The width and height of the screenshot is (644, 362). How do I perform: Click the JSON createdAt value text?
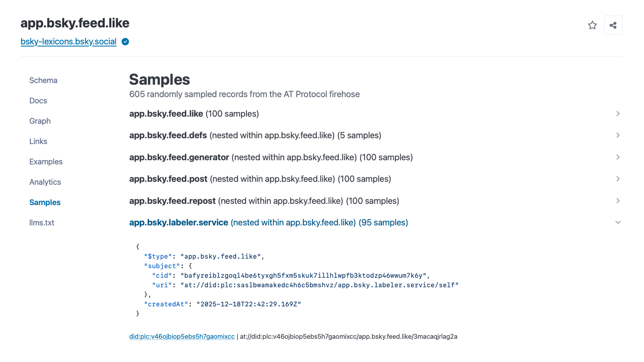(249, 304)
